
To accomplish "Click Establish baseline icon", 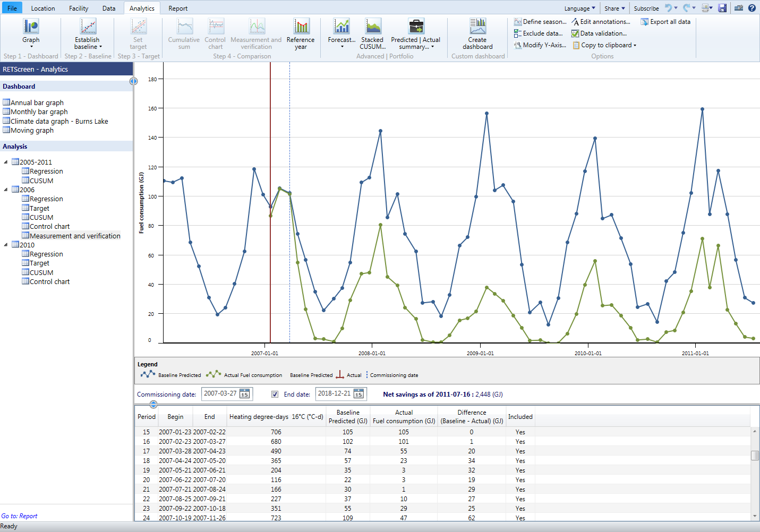I will [x=88, y=33].
